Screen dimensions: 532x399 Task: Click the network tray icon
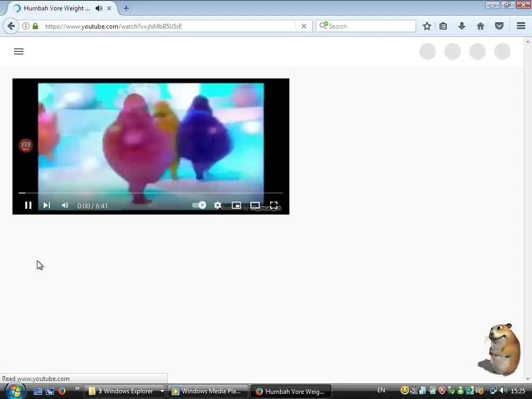point(494,391)
